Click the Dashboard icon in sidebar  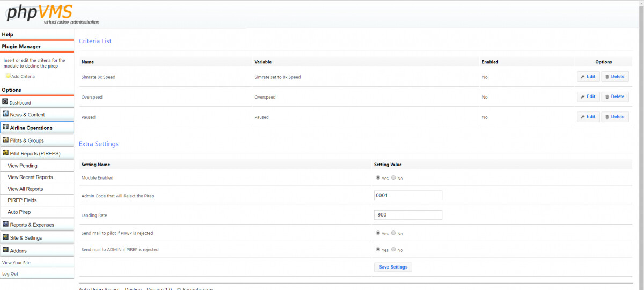pos(5,101)
